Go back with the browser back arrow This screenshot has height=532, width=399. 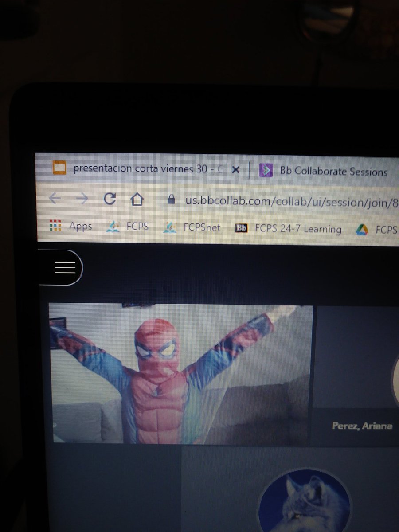55,199
